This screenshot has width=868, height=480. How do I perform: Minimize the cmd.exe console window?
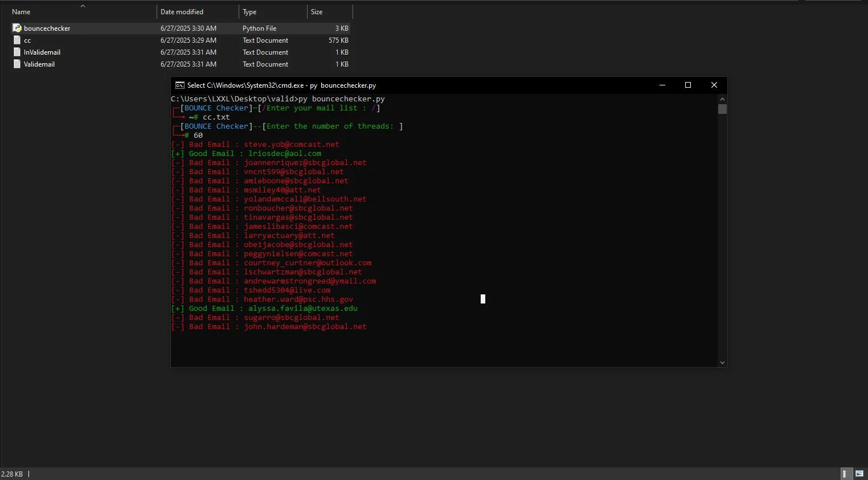tap(662, 85)
